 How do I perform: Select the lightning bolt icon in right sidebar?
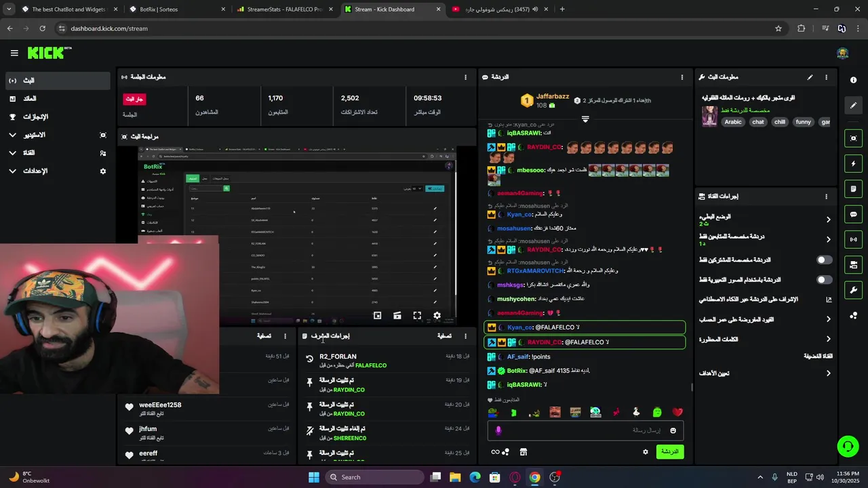click(x=853, y=163)
